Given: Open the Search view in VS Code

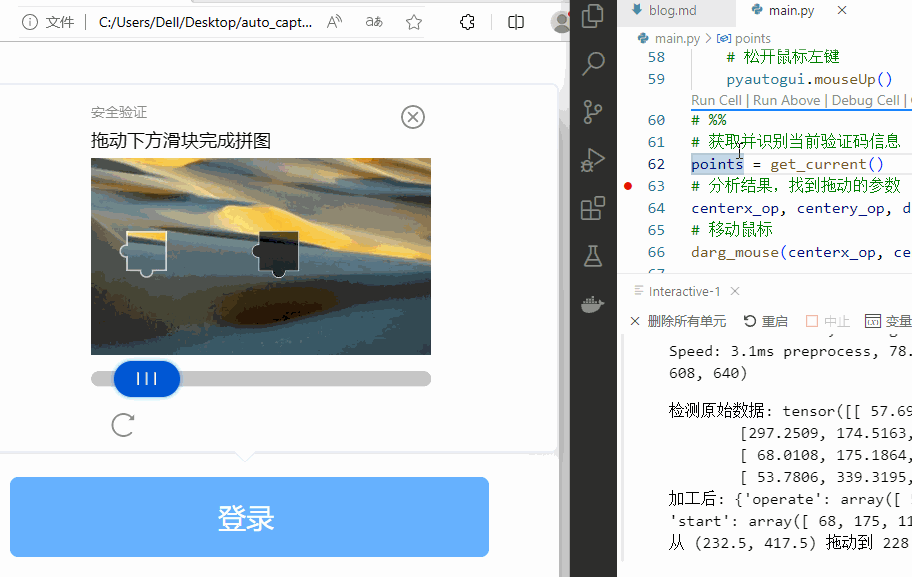Looking at the screenshot, I should (593, 63).
